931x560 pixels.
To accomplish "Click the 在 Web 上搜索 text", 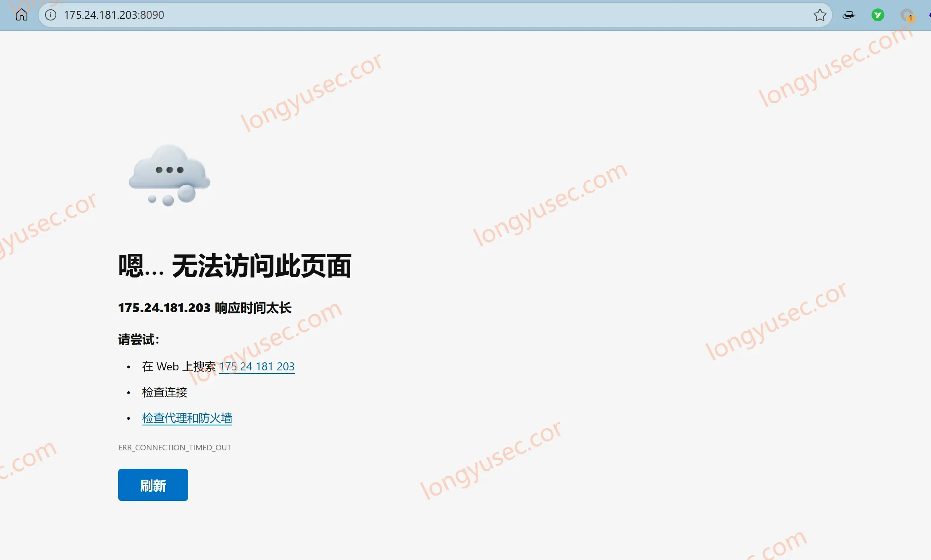I will [x=179, y=366].
